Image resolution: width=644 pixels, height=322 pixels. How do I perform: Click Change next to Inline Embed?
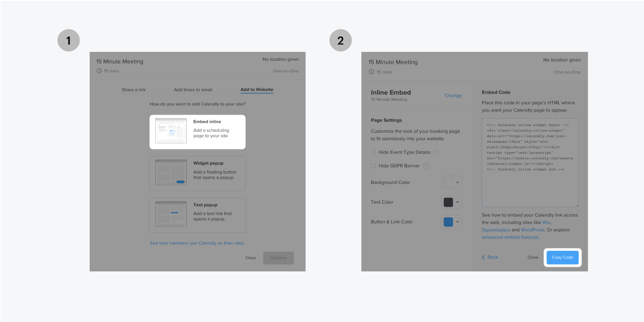point(453,96)
